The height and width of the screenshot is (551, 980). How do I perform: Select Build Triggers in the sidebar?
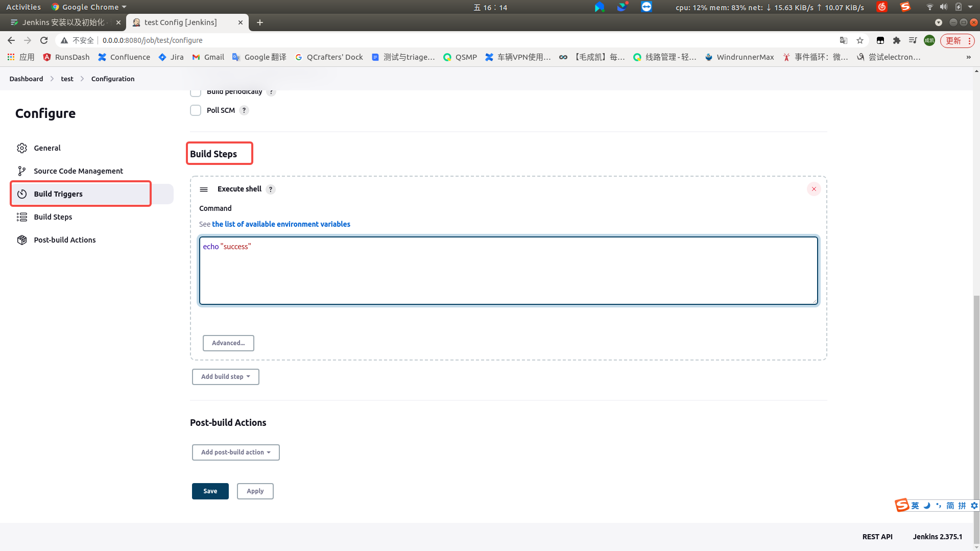(92, 194)
